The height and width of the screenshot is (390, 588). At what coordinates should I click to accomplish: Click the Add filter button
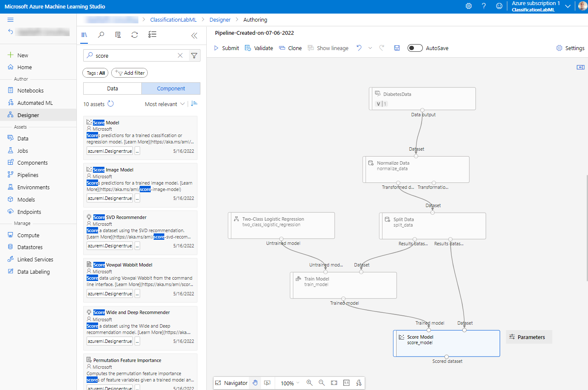129,73
